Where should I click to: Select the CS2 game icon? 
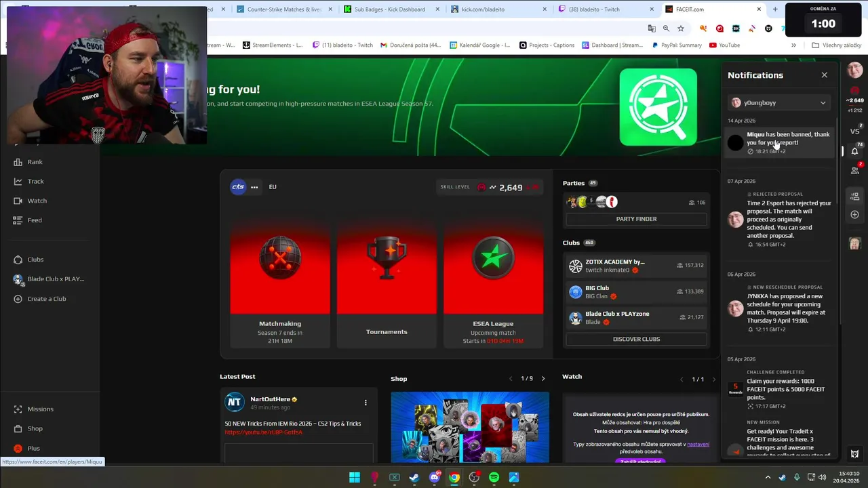coord(238,187)
